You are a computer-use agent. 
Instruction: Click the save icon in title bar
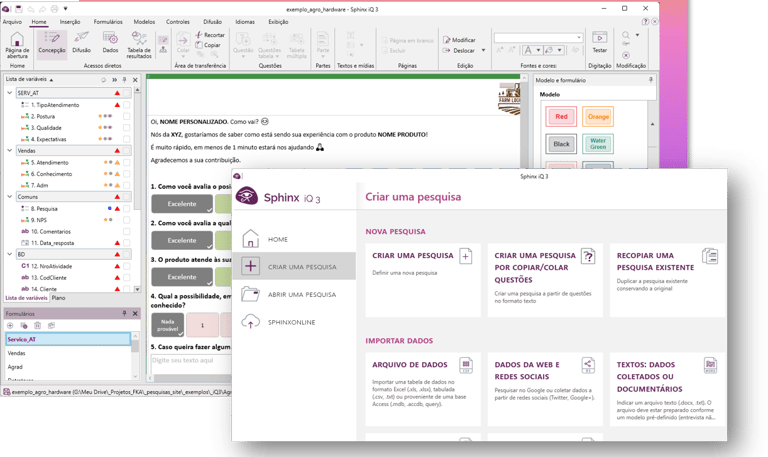point(19,9)
